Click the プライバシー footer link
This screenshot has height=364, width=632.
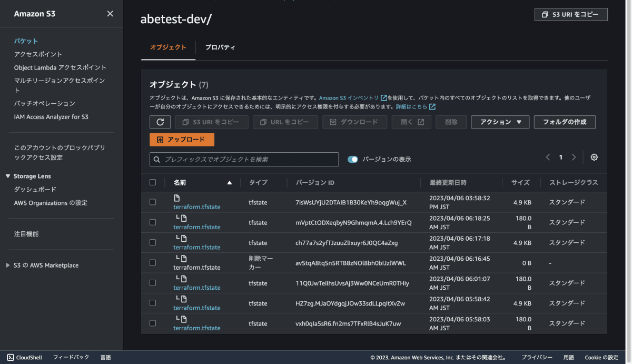(x=537, y=357)
